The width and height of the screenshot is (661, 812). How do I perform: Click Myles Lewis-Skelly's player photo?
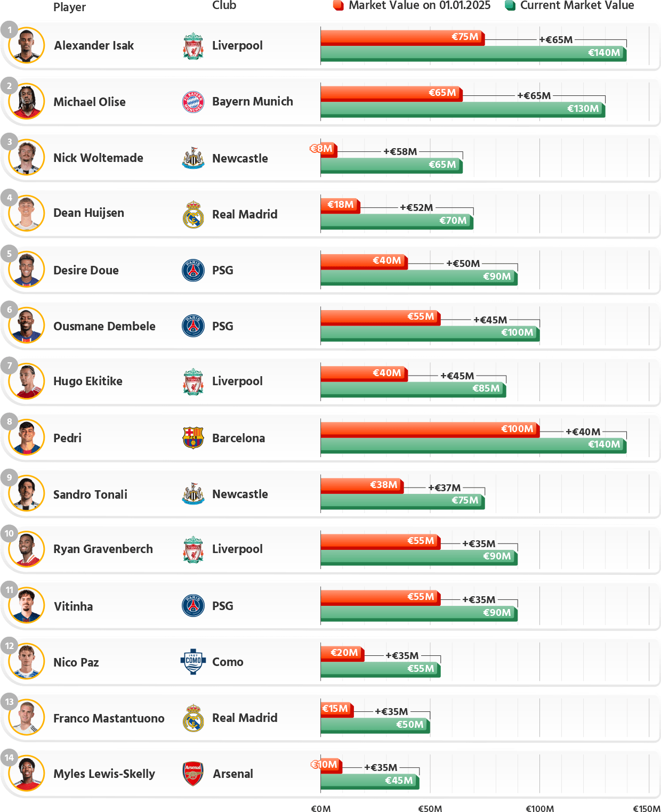[x=27, y=773]
